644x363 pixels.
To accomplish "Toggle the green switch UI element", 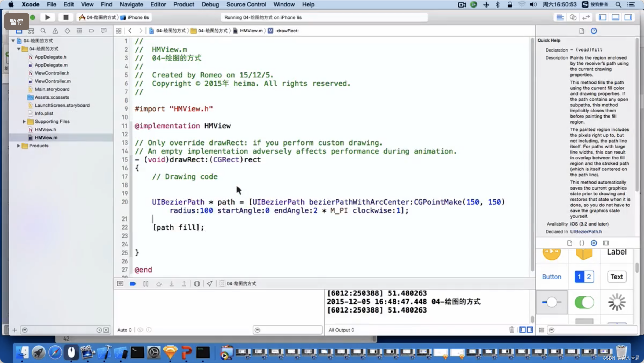I will (x=584, y=302).
